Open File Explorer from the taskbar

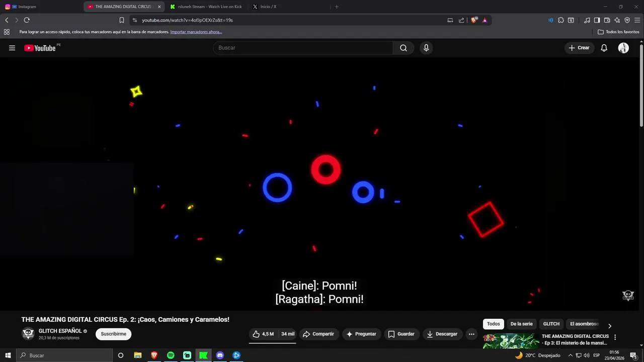pyautogui.click(x=138, y=355)
